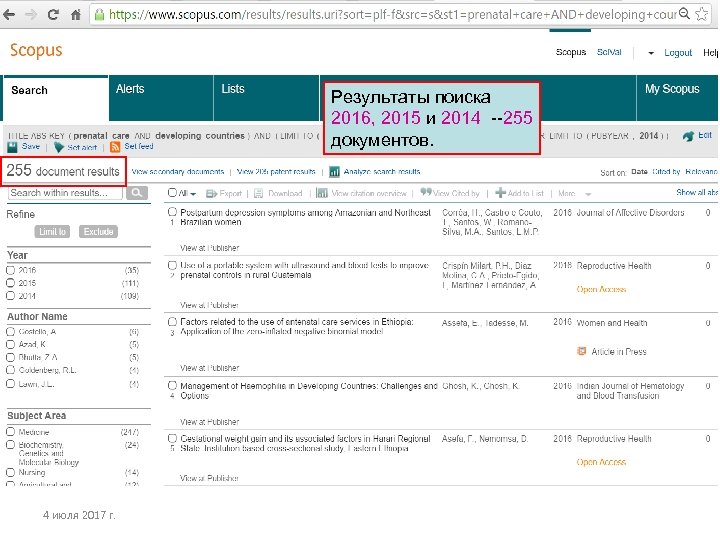
Task: Click the browser forward arrow
Action: click(x=31, y=14)
